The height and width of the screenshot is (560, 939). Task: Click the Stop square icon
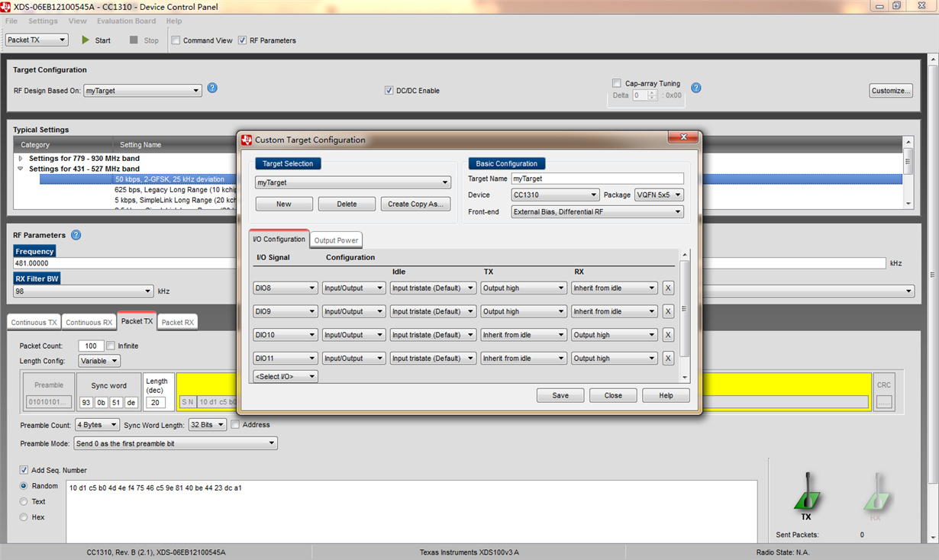tap(134, 40)
